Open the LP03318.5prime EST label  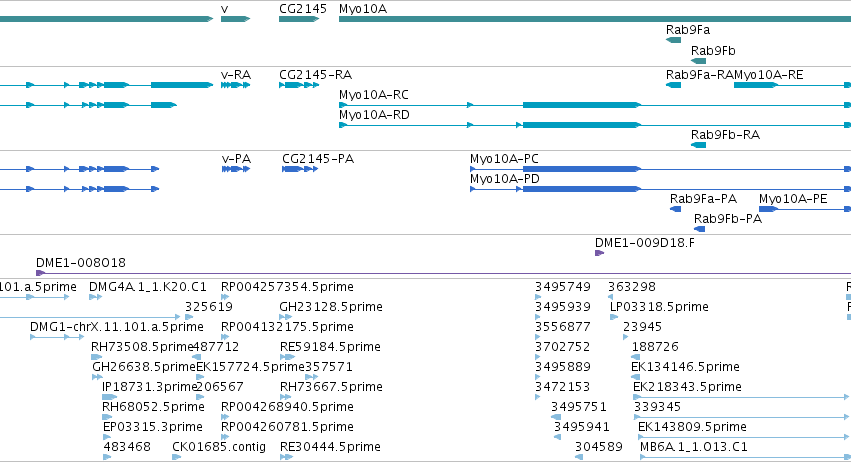click(659, 307)
